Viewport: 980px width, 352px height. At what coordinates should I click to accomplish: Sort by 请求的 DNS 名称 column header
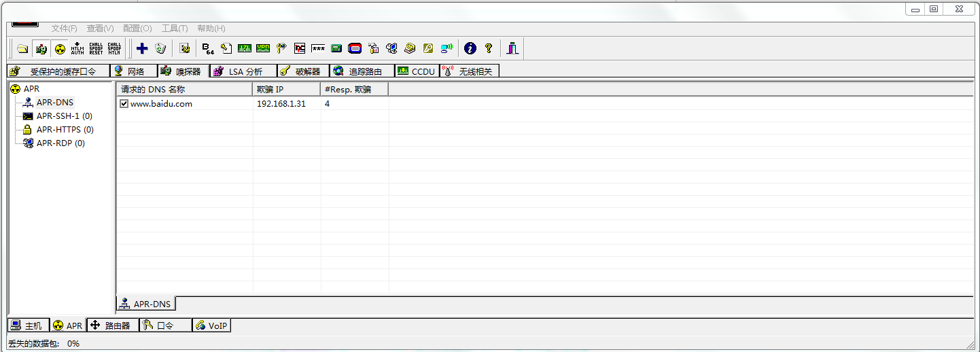coord(184,90)
